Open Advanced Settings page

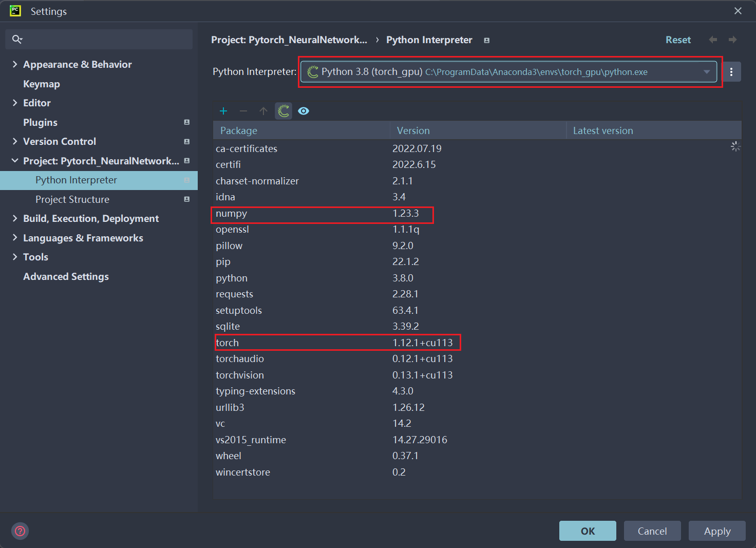coord(66,276)
